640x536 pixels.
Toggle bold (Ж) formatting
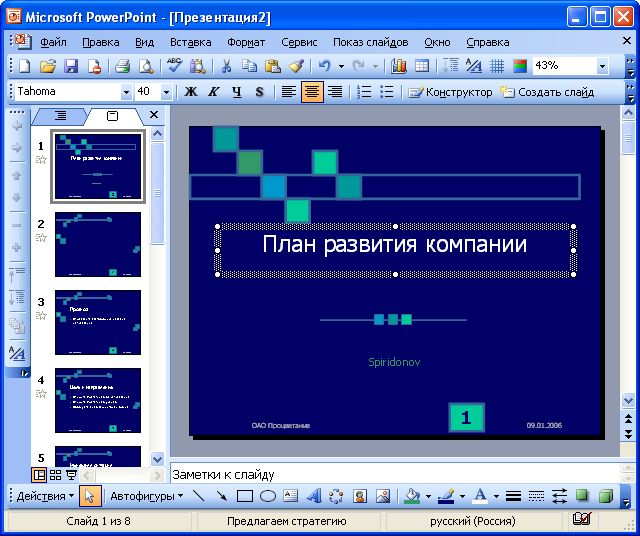point(191,92)
